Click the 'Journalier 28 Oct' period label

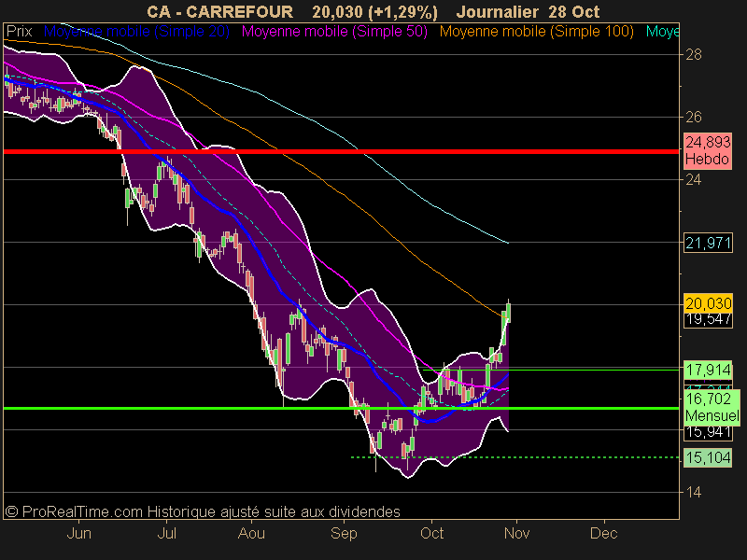pos(528,11)
